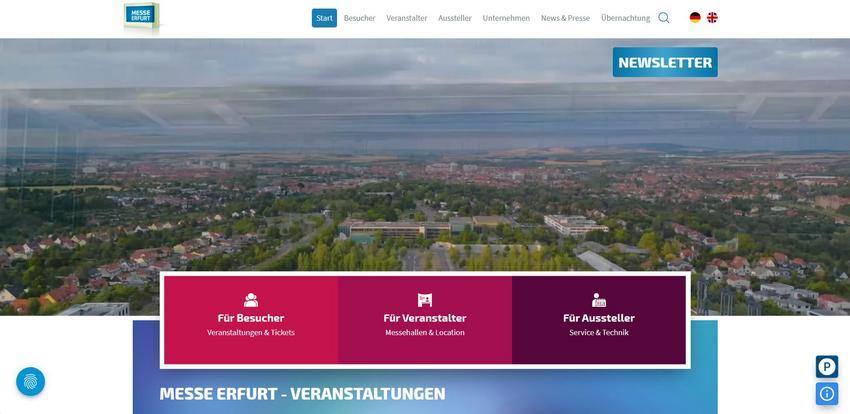Switch language with UK flag icon
The width and height of the screenshot is (850, 414).
[712, 18]
